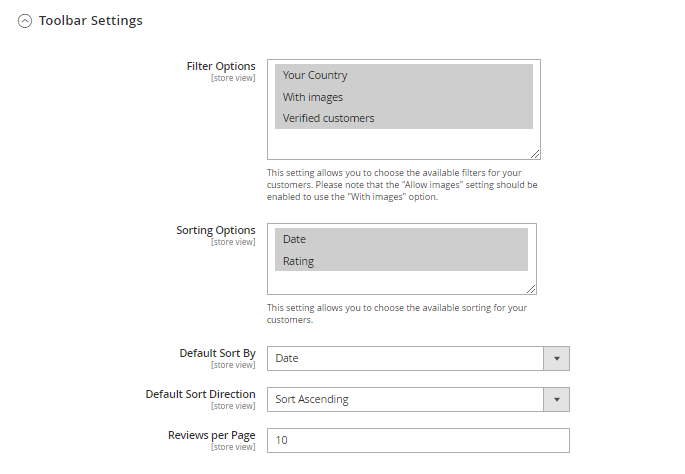Screen dimensions: 685x474
Task: Click the Default Sort Direction arrow button
Action: [x=556, y=399]
